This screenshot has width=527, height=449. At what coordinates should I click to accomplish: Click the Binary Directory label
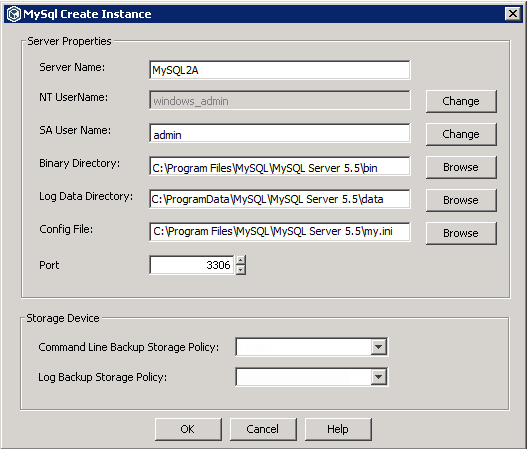(79, 163)
